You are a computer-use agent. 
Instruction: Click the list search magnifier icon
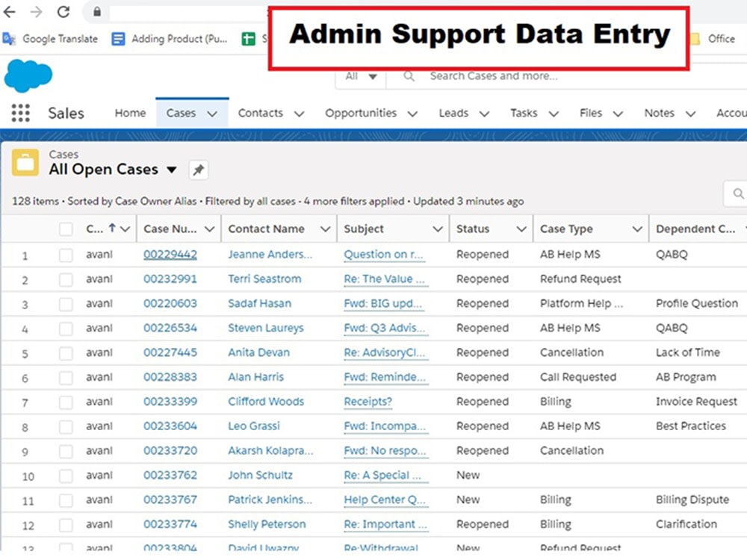point(738,193)
